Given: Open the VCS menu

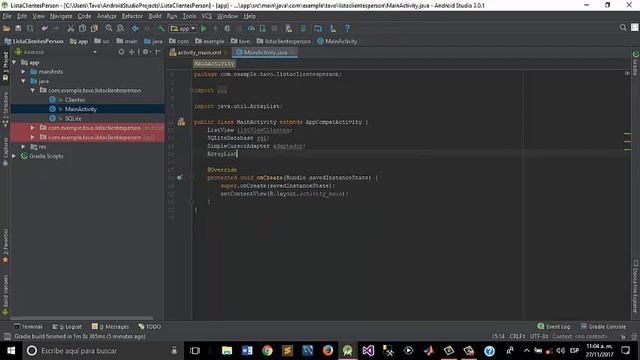Looking at the screenshot, I should [207, 16].
